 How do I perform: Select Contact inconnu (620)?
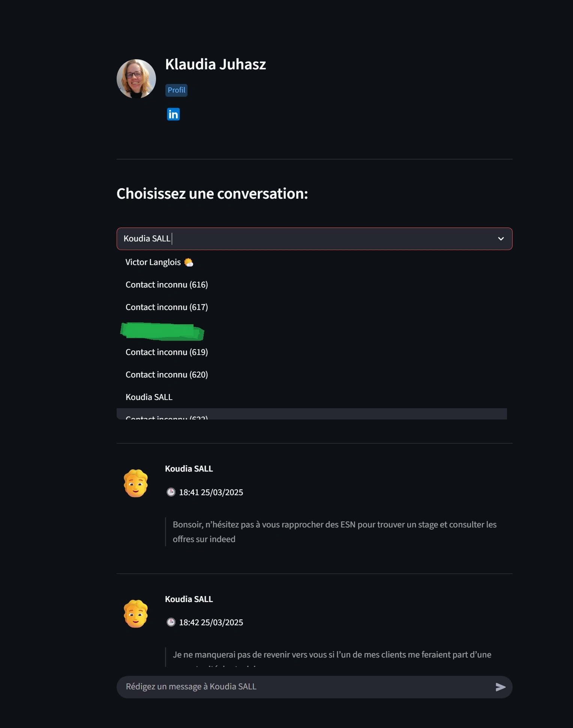(166, 374)
